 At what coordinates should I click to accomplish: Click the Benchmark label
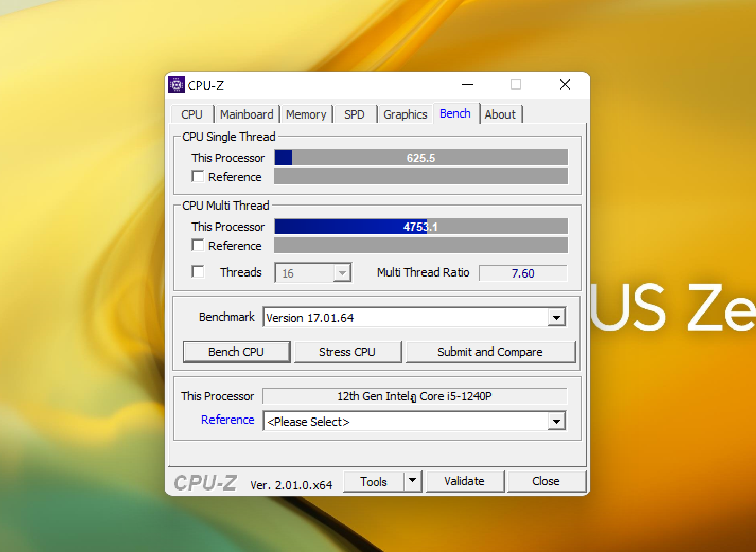click(227, 317)
